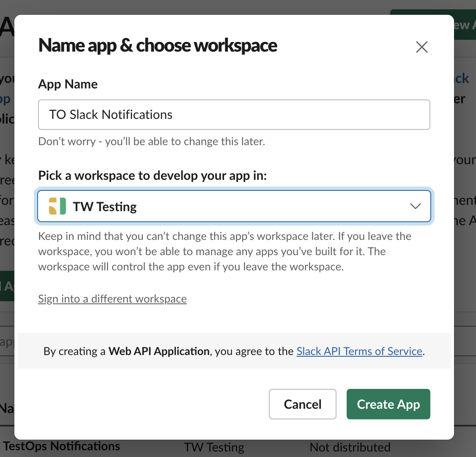Click the X to dismiss the dialog

tap(421, 47)
